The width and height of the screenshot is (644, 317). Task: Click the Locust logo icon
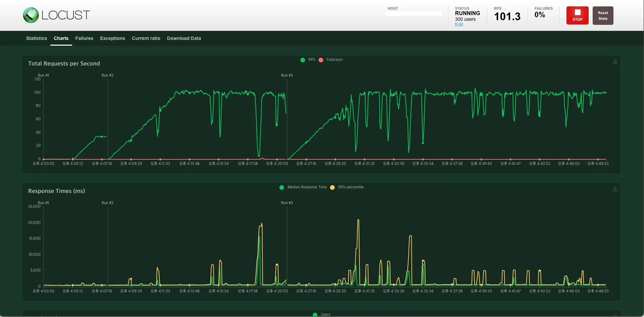pos(31,15)
